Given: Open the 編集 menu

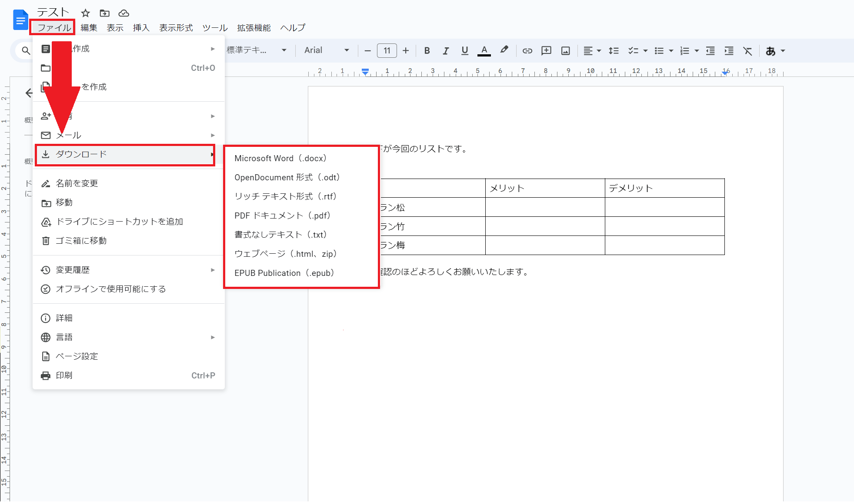Looking at the screenshot, I should point(89,28).
